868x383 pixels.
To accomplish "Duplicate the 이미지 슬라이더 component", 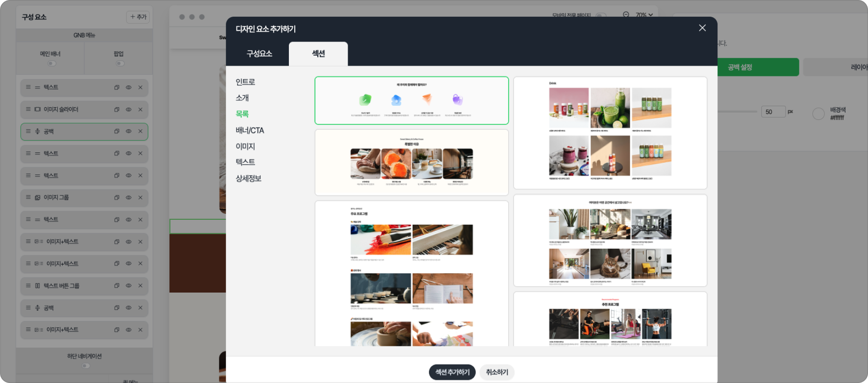I will pyautogui.click(x=117, y=109).
